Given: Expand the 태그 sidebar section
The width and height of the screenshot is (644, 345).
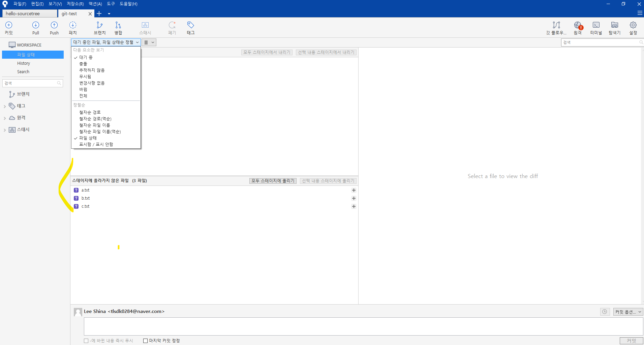Looking at the screenshot, I should (5, 107).
